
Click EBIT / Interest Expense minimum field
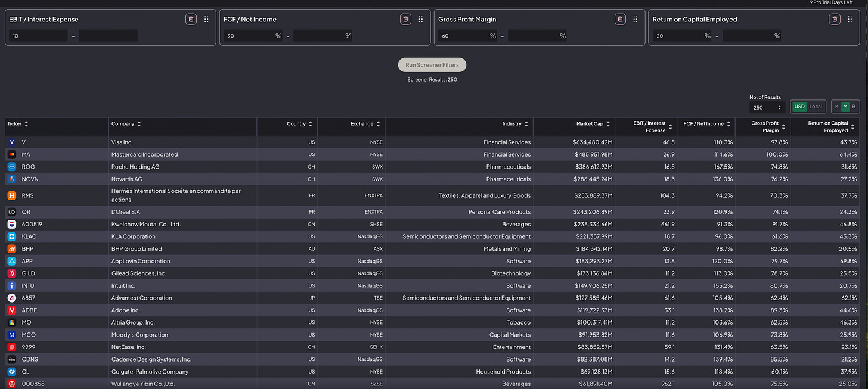[x=38, y=36]
